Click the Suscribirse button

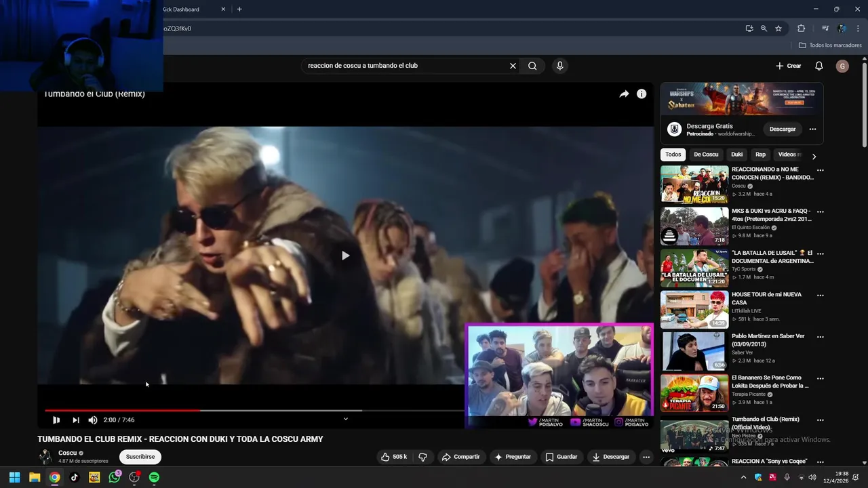coord(140,457)
